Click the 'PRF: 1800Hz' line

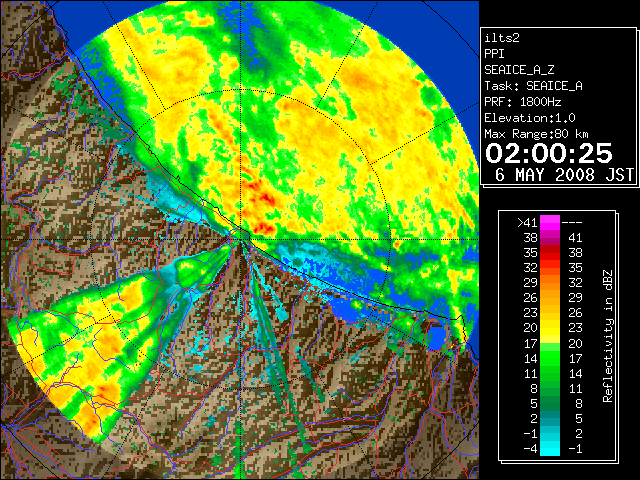[x=522, y=102]
